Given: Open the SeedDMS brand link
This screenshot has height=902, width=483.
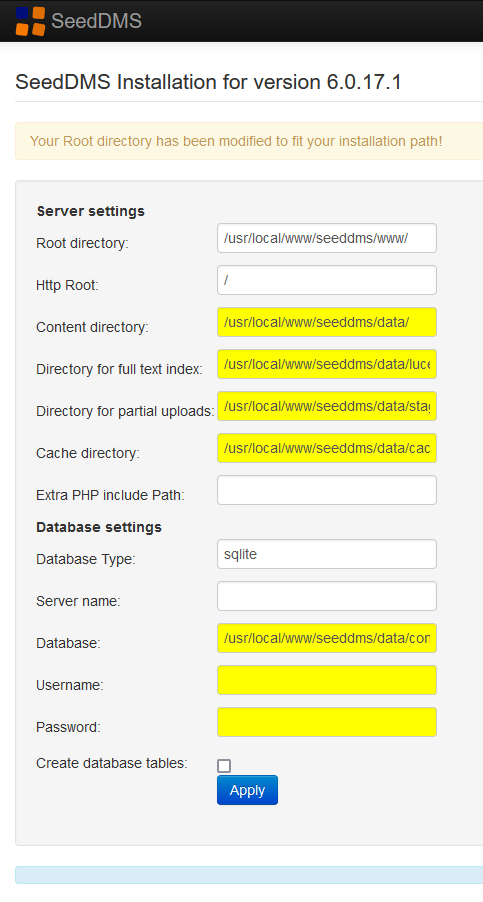Looking at the screenshot, I should click(96, 21).
